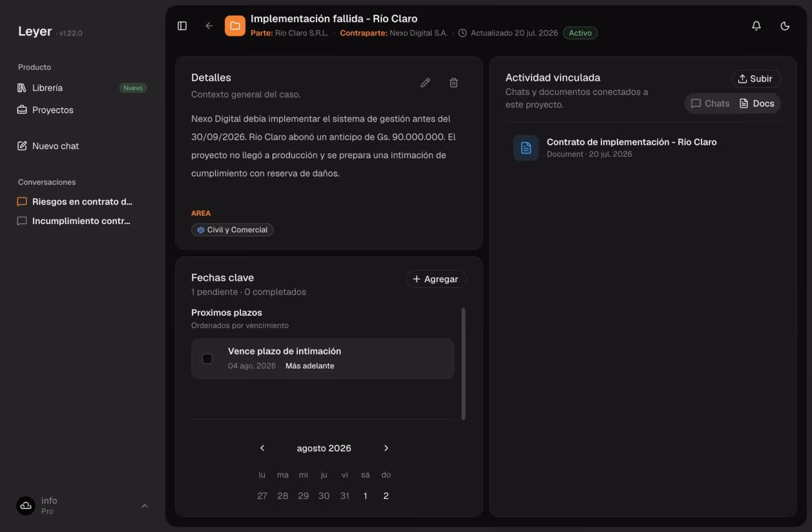This screenshot has width=812, height=532.
Task: Go to next month in calendar
Action: [x=386, y=448]
